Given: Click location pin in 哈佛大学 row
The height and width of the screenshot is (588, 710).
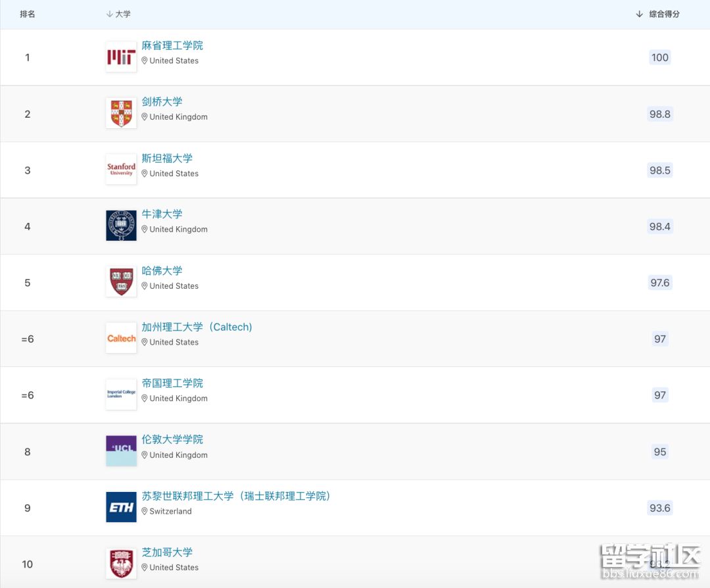Looking at the screenshot, I should click(x=145, y=286).
